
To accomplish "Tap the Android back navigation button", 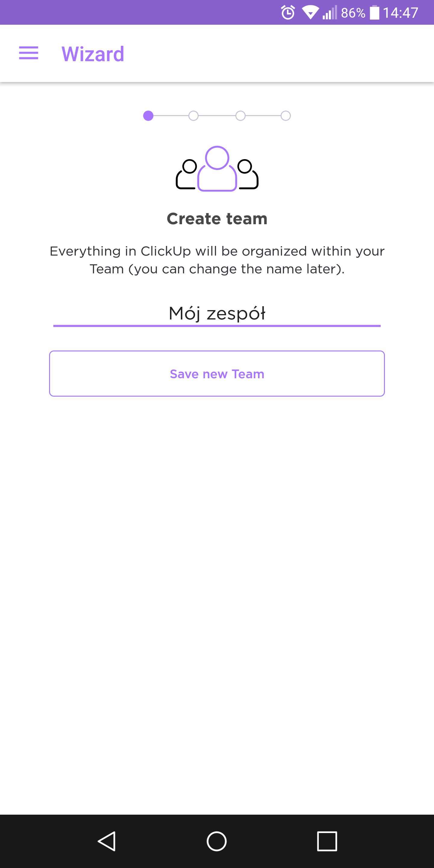I will (x=107, y=841).
